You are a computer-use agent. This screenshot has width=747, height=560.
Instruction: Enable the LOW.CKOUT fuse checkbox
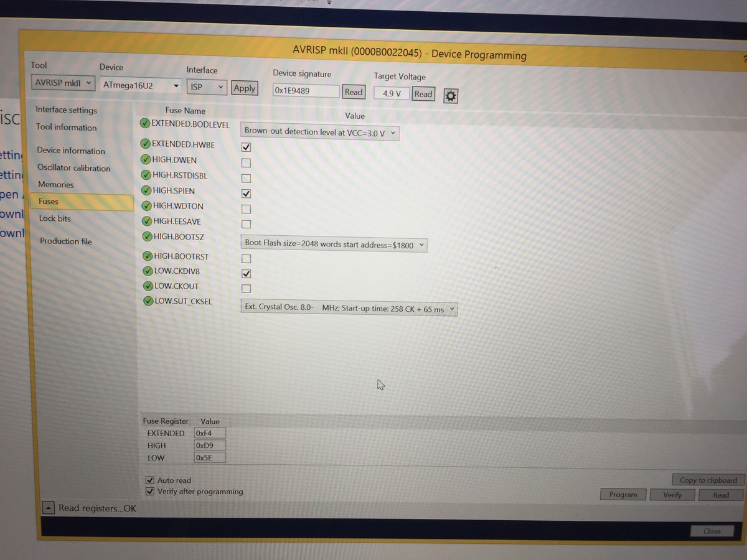(246, 289)
